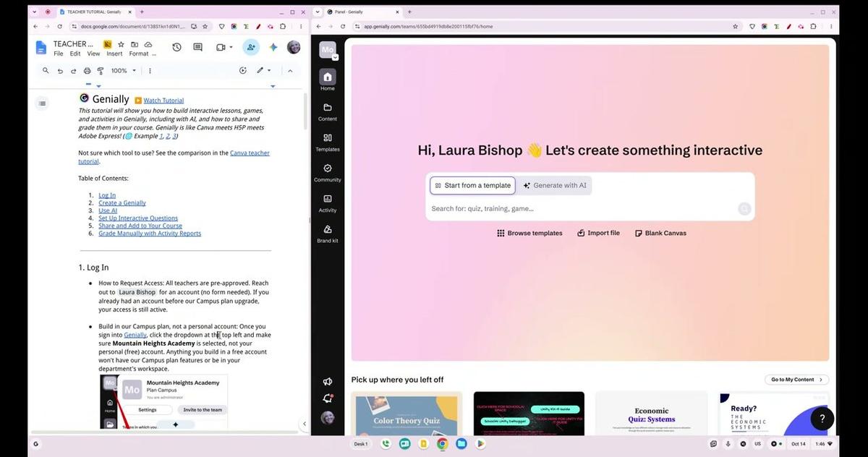Open the Docs zoom 100% dropdown
This screenshot has height=457, width=868.
coord(124,71)
